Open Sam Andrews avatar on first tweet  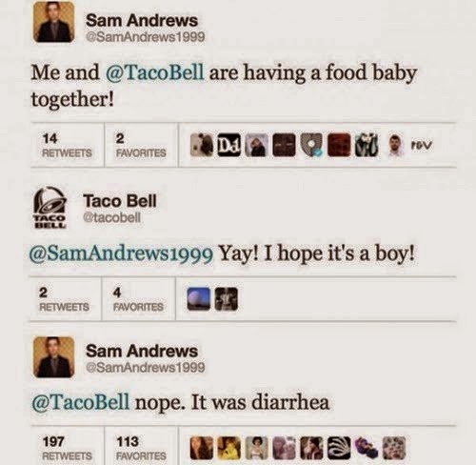(54, 22)
